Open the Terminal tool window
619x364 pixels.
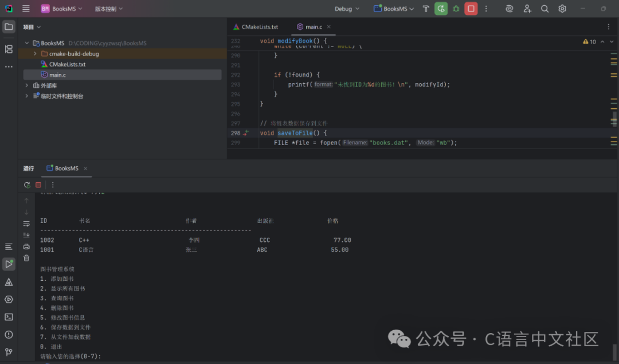9,317
